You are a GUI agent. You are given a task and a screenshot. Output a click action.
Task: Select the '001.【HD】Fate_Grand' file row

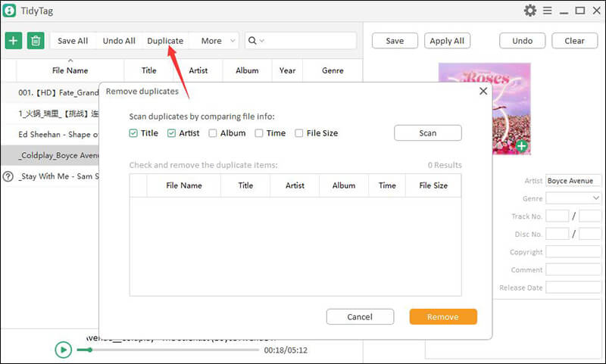pos(50,92)
